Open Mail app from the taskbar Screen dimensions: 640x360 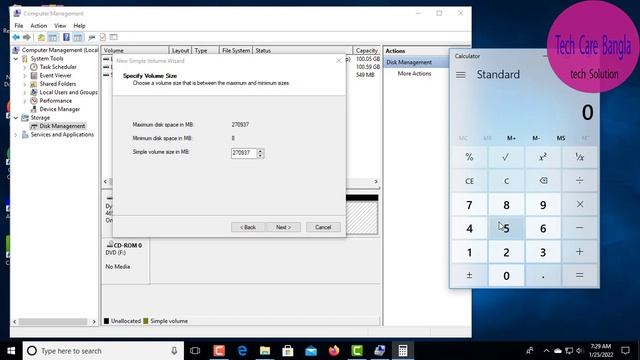[311, 351]
